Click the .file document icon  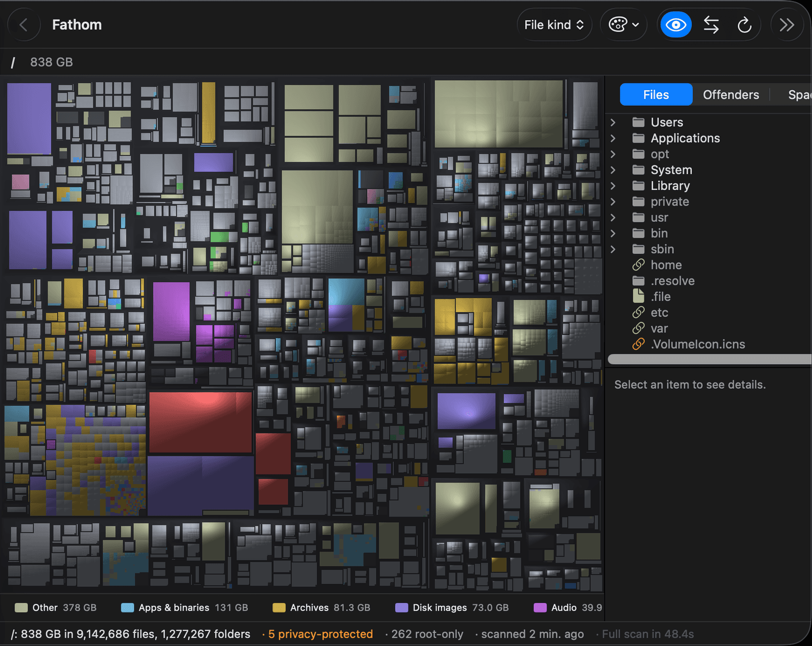(x=638, y=296)
